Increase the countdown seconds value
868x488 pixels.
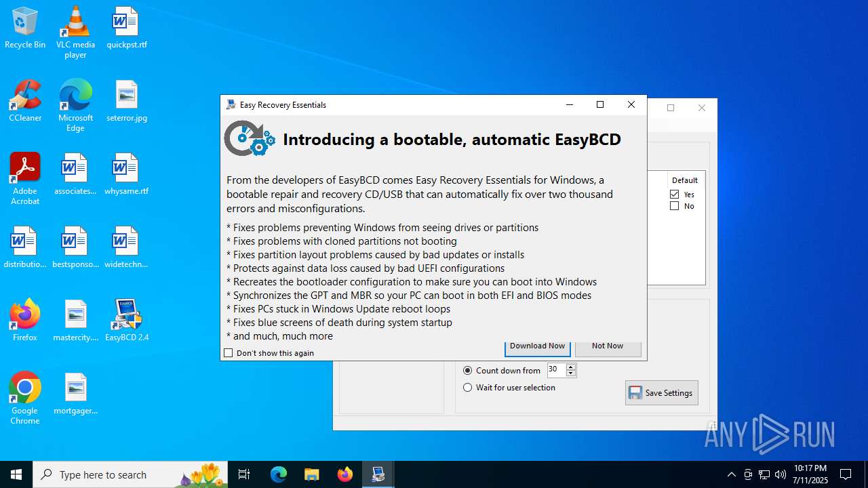click(x=570, y=367)
